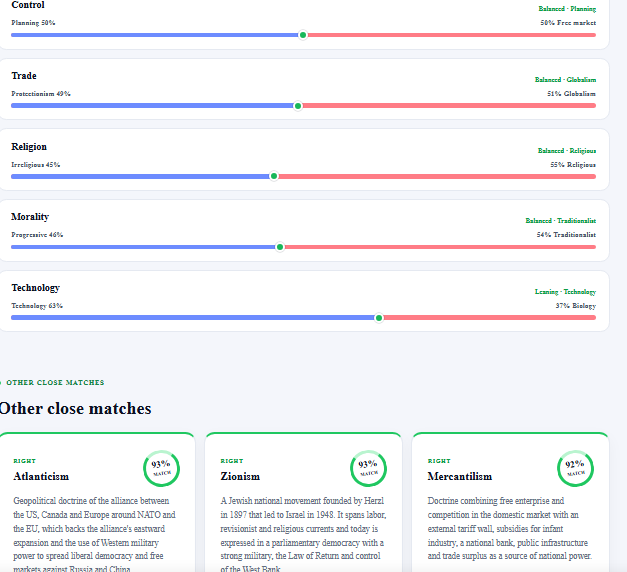
Task: Click the 'Planning 50%' label
Action: coord(33,23)
